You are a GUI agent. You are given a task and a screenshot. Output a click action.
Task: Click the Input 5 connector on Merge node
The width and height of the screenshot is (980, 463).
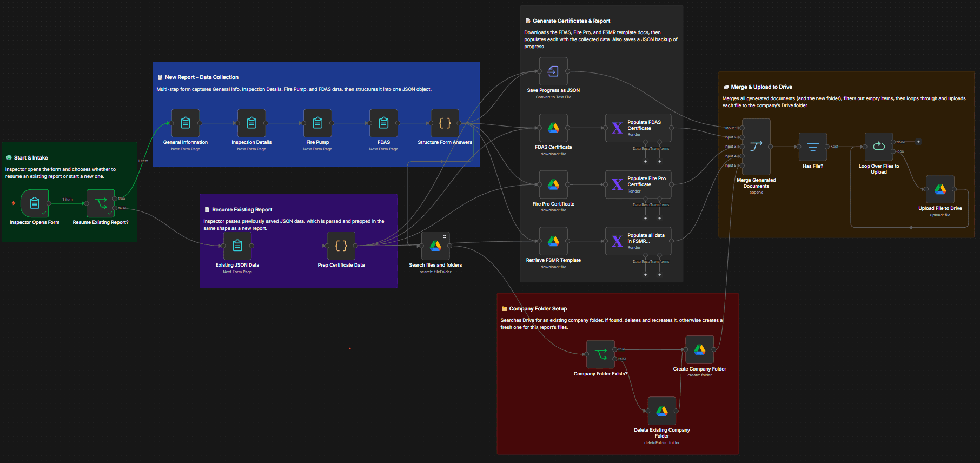pos(742,166)
